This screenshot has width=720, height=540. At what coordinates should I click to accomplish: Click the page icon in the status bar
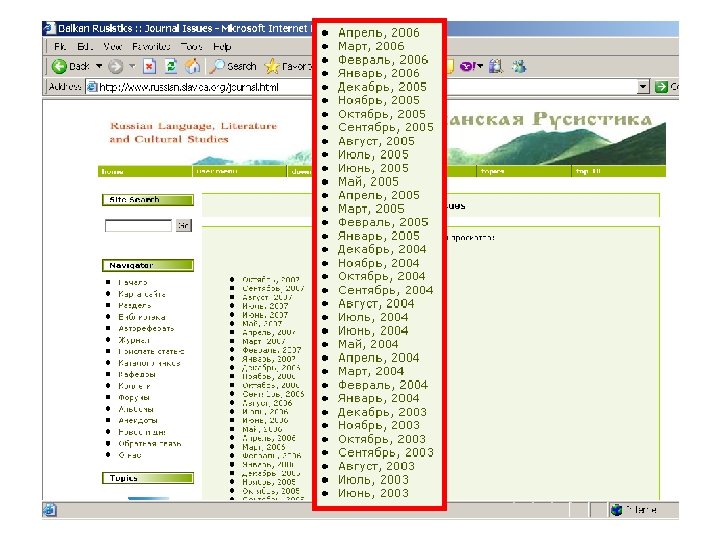tap(50, 510)
